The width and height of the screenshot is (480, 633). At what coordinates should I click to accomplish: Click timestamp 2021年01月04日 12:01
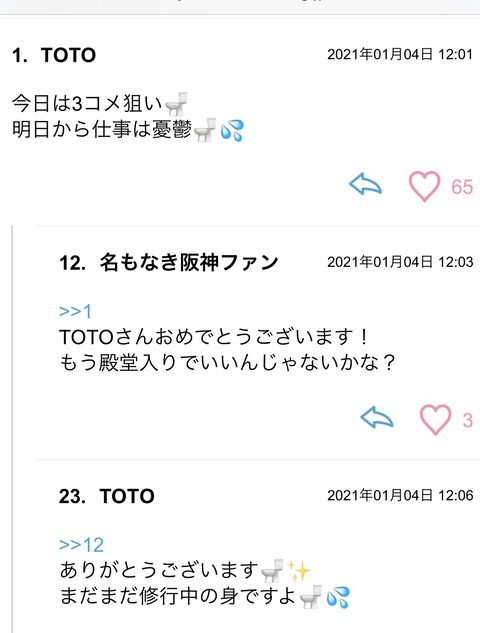point(400,54)
